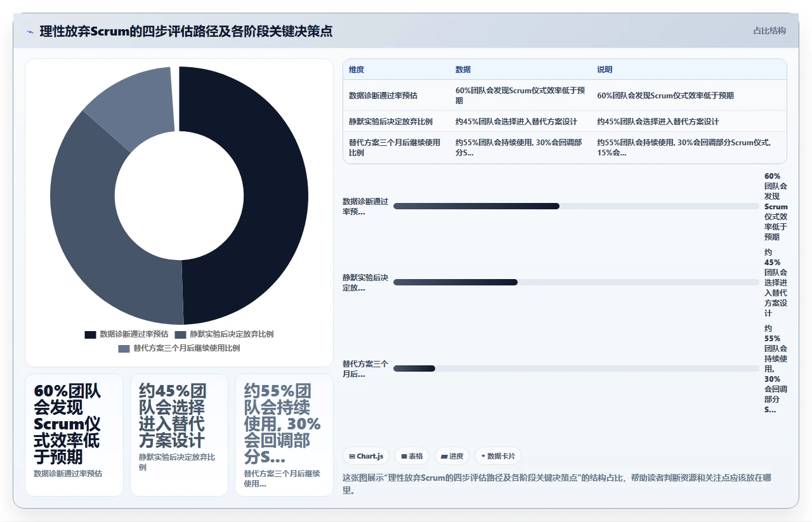Toggle legend swatch for 数据诊断通过率预估

(x=90, y=334)
